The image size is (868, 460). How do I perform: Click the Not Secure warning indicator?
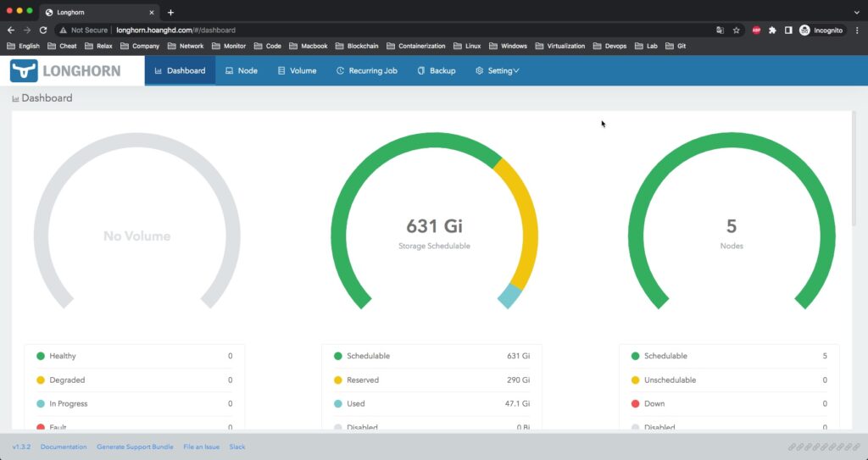pos(84,30)
